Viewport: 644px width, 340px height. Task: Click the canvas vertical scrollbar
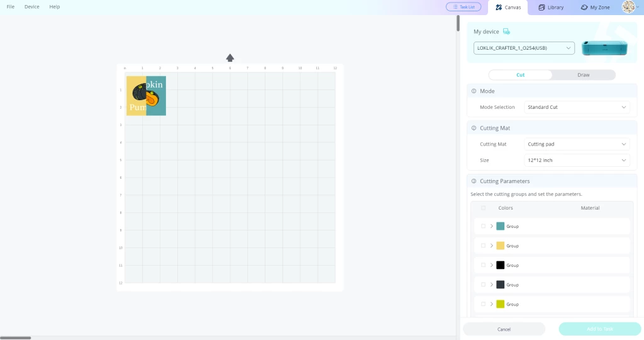[x=458, y=23]
